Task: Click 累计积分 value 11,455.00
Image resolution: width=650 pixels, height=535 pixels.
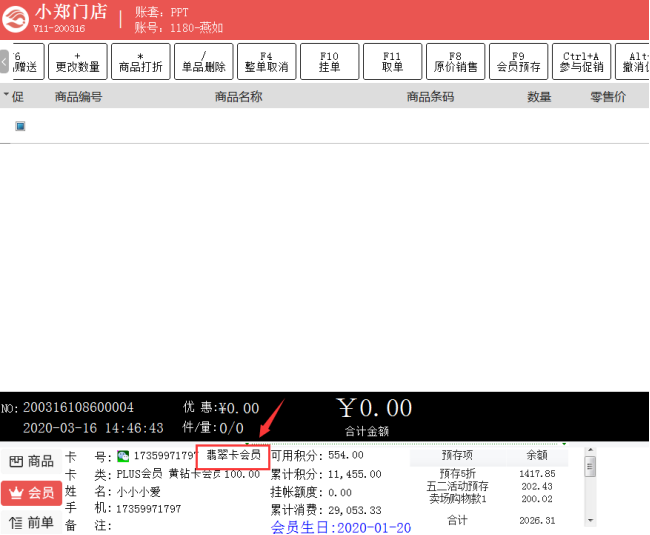Action: [x=355, y=474]
